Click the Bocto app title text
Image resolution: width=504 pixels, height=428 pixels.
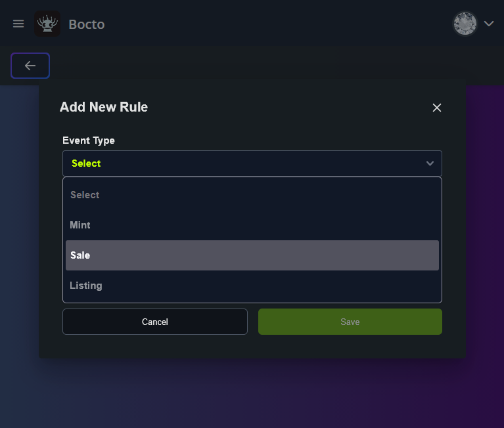pos(87,24)
